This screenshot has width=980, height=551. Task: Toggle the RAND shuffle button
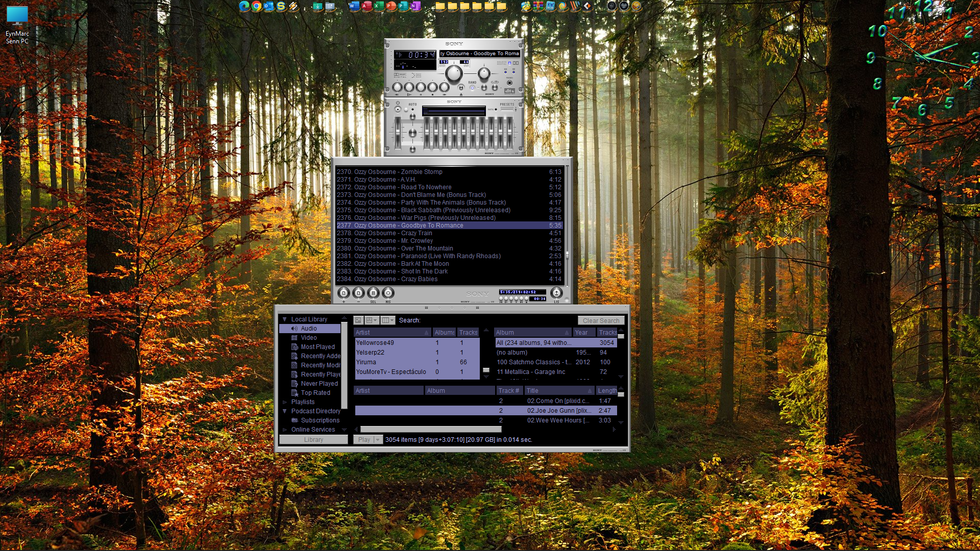click(x=472, y=88)
